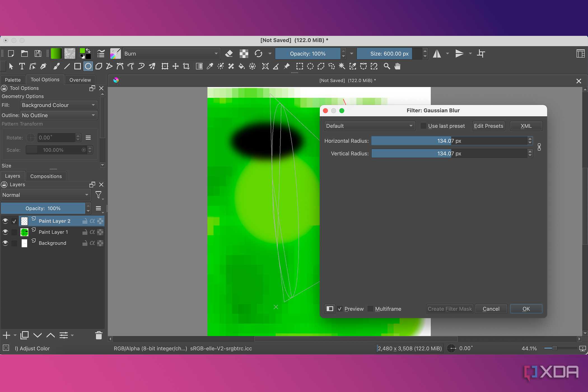Open the Burn blending mode dropdown
The height and width of the screenshot is (392, 588).
171,53
